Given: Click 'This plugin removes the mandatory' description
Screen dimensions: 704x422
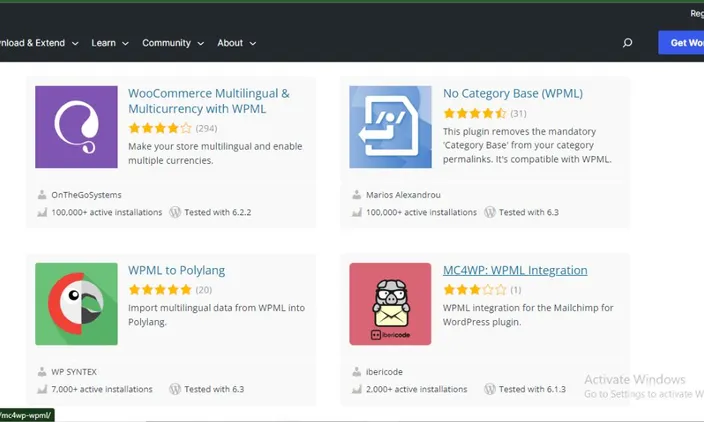Looking at the screenshot, I should 527,145.
